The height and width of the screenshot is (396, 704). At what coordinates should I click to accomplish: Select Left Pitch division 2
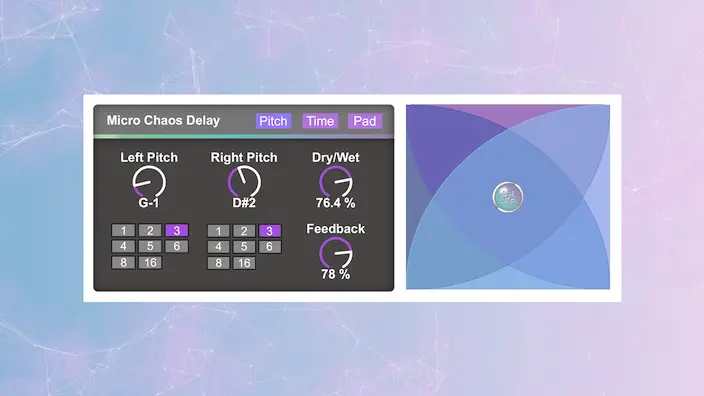(150, 230)
